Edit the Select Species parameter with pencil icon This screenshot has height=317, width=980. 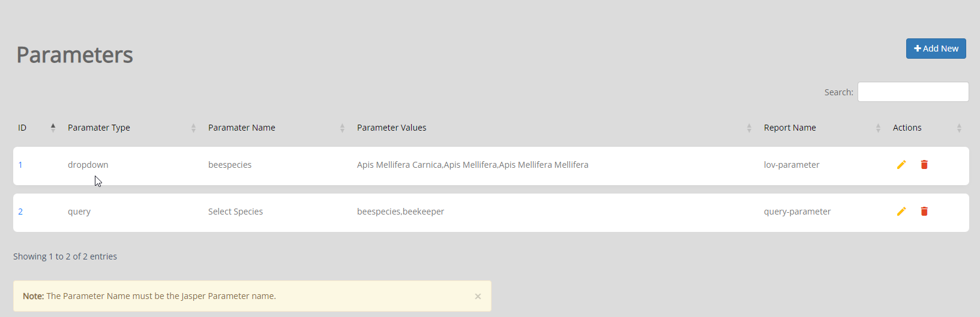coord(901,212)
